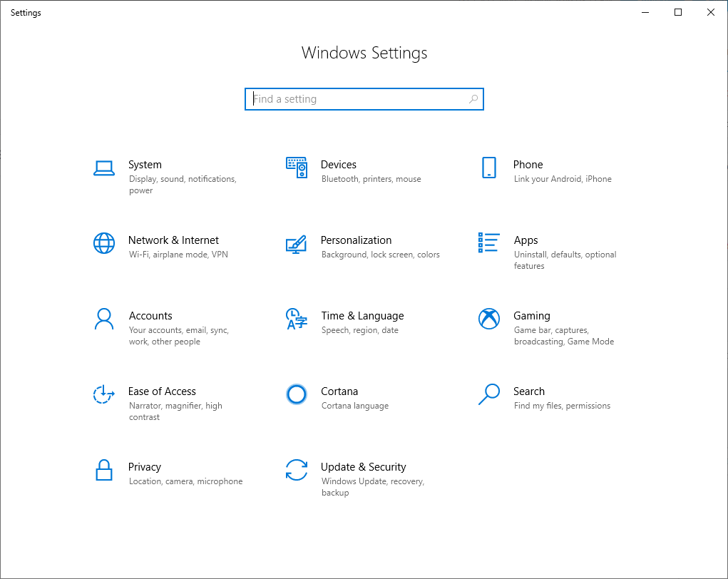The width and height of the screenshot is (728, 579).
Task: Open the Time & Language icon
Action: [x=297, y=319]
